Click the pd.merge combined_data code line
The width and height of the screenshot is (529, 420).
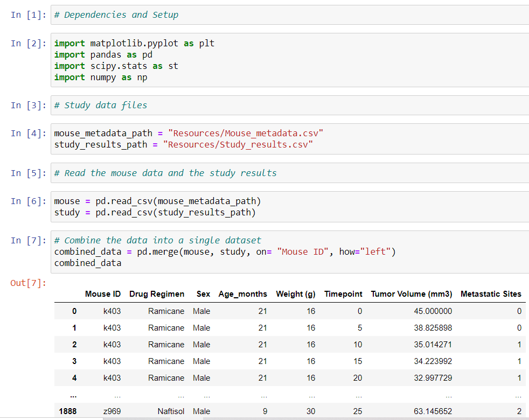pyautogui.click(x=225, y=251)
